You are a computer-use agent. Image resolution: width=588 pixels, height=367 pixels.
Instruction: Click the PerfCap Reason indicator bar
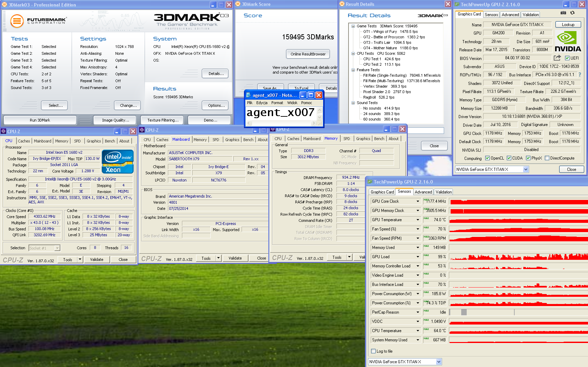click(518, 312)
